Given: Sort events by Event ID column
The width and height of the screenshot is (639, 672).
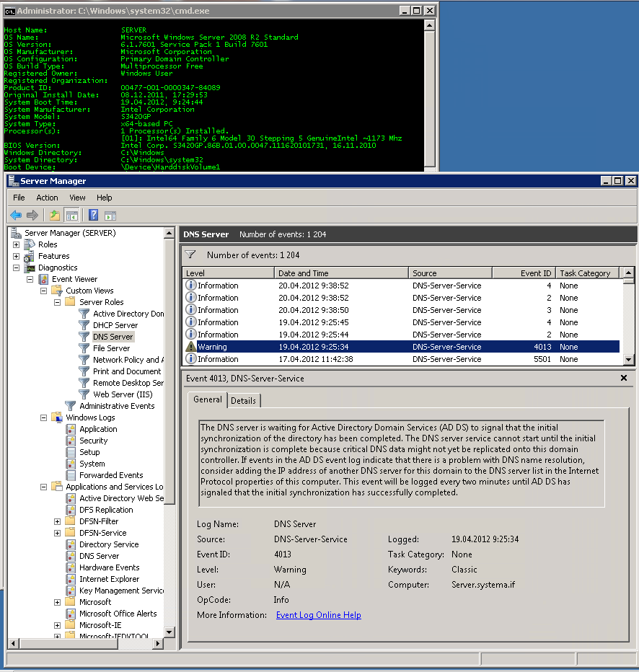Looking at the screenshot, I should pos(524,273).
